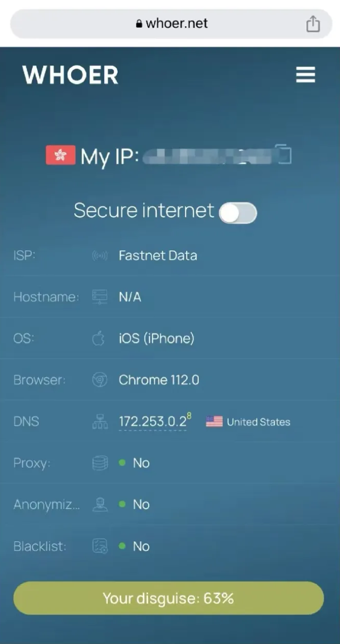Click the ISP signal icon
Viewport: 340px width, 644px height.
click(99, 256)
